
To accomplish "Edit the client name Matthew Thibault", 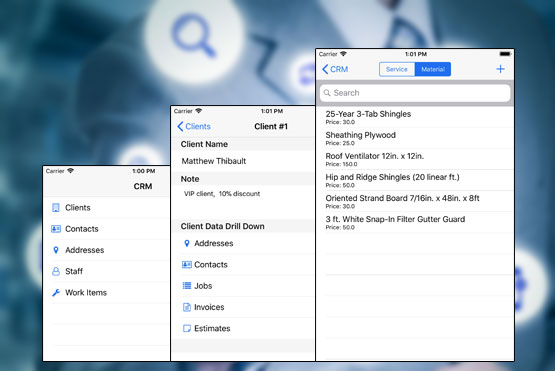I will [243, 161].
